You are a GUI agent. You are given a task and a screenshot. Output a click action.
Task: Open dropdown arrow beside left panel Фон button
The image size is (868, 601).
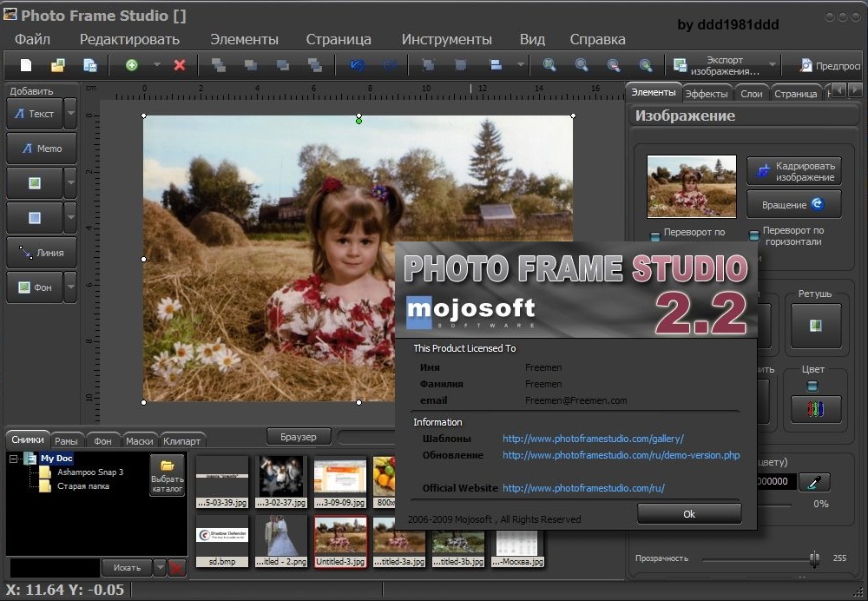(x=70, y=287)
